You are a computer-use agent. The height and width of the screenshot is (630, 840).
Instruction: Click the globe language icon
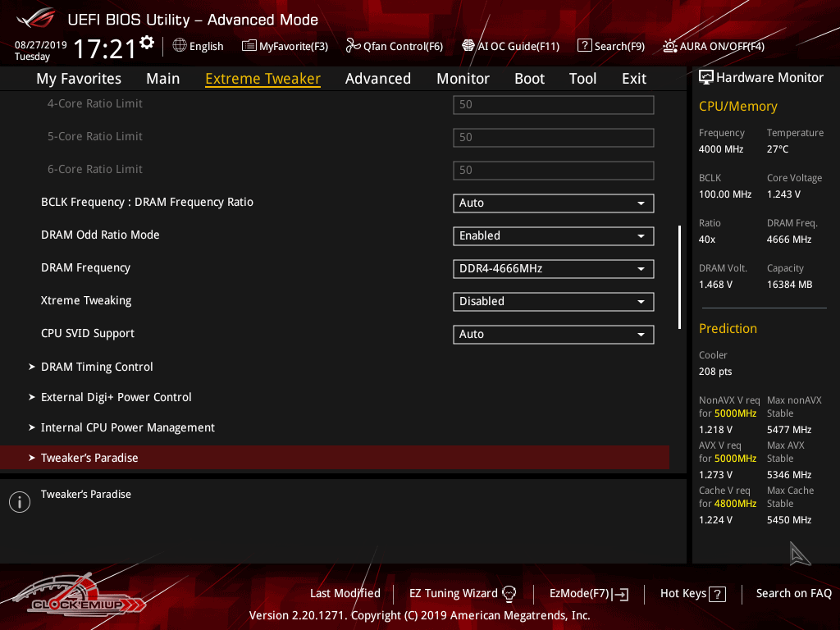click(x=180, y=46)
